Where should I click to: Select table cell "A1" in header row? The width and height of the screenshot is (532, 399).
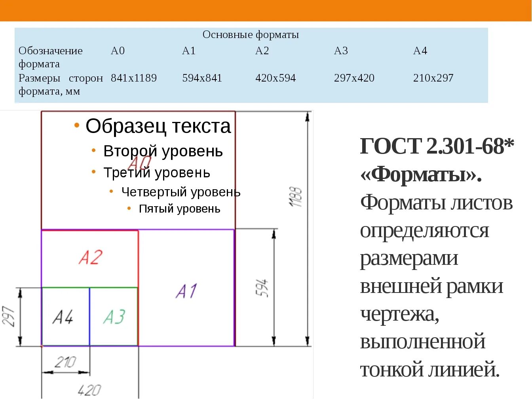(x=189, y=51)
